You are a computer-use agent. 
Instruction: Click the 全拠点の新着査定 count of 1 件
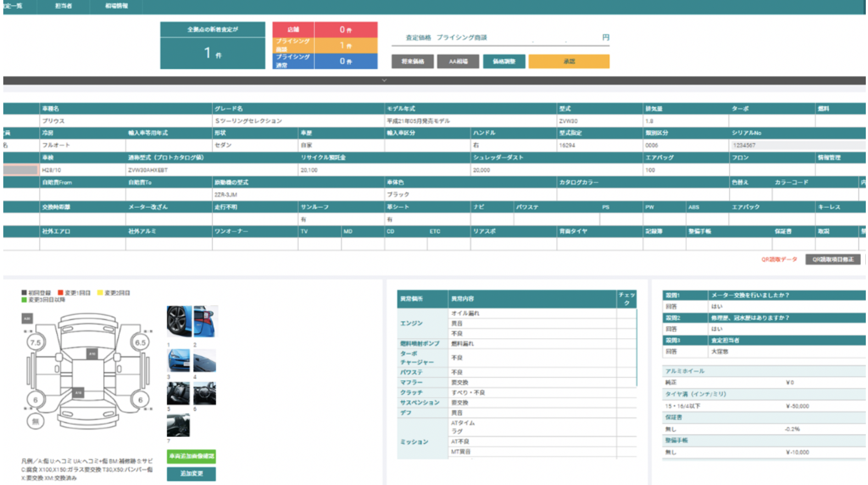[x=213, y=53]
